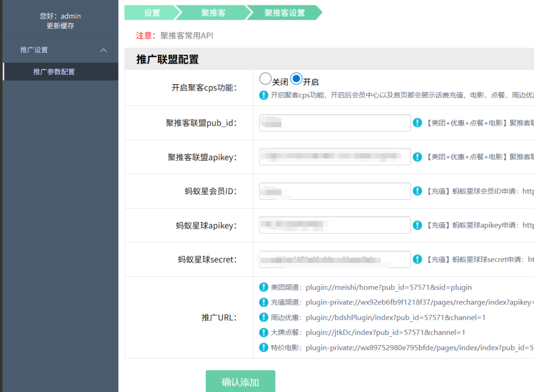Click the info icon before 特价电影 URL
The width and height of the screenshot is (534, 392).
pyautogui.click(x=263, y=347)
